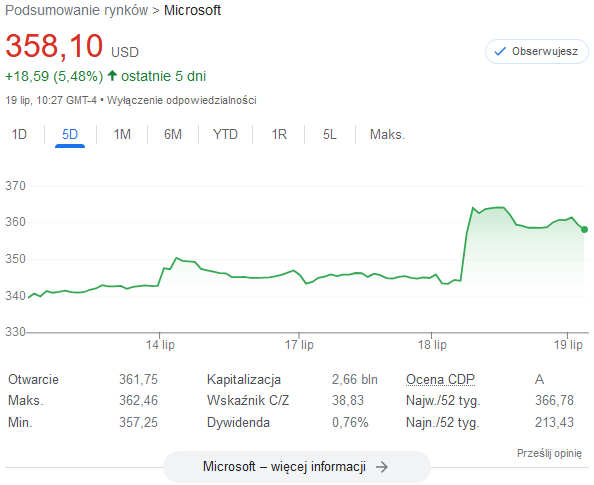Click the Dywidenda value 0,76%
594x485 pixels.
tap(350, 422)
